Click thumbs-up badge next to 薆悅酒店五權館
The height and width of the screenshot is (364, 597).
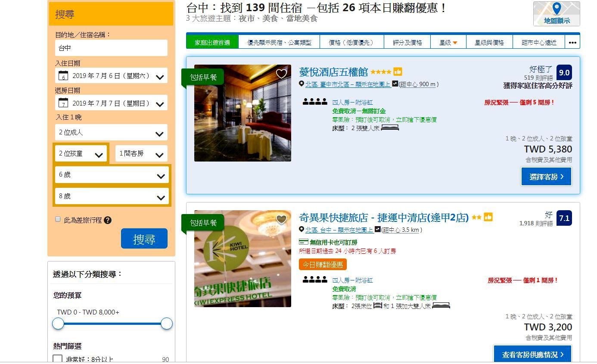pos(398,72)
